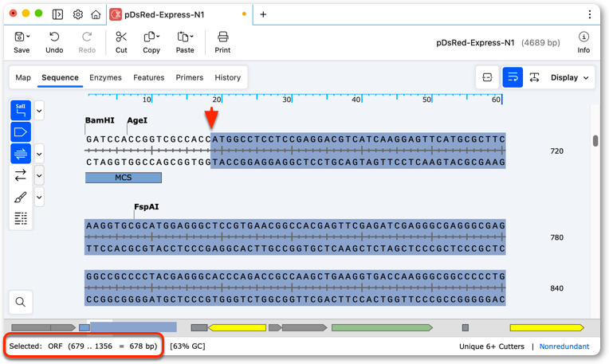Click yellow feature arrow at right of minimap
609x364 pixels.
coord(547,328)
